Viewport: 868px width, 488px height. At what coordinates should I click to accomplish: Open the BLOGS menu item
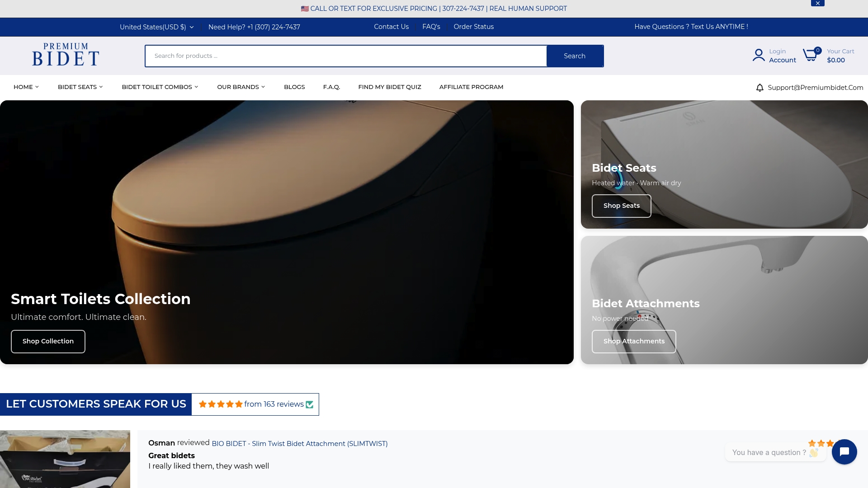294,87
